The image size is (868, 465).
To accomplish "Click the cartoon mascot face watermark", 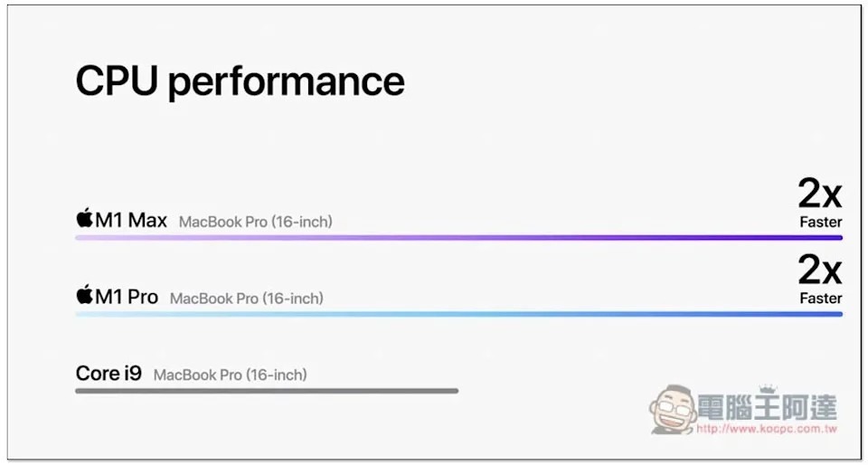I will point(671,411).
